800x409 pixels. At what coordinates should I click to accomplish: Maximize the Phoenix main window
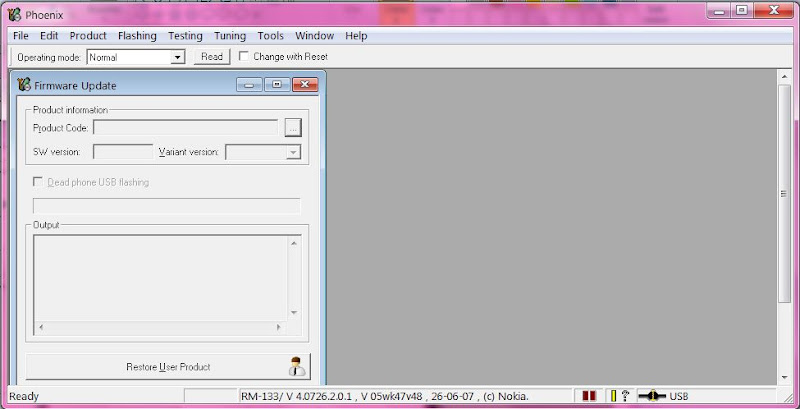tap(742, 11)
